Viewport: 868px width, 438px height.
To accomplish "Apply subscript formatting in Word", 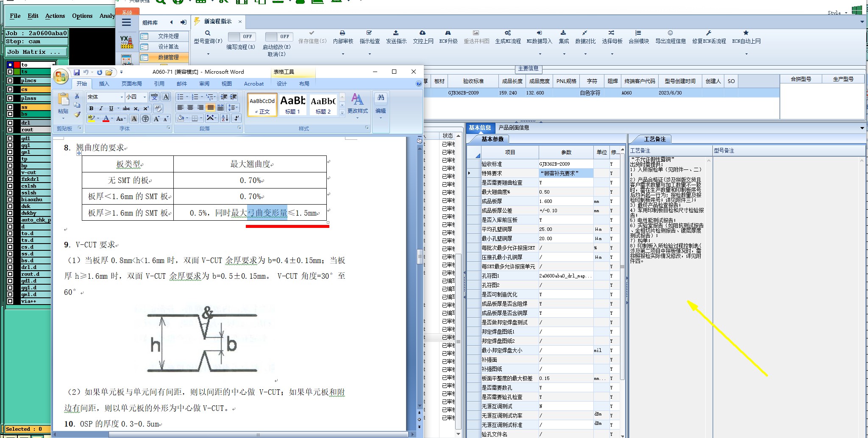I will pyautogui.click(x=136, y=108).
